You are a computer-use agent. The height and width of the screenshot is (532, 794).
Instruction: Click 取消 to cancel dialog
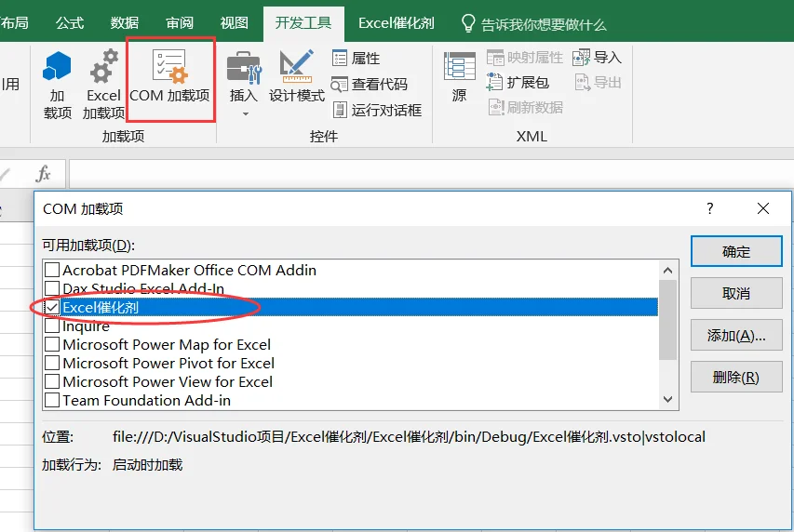click(x=736, y=293)
